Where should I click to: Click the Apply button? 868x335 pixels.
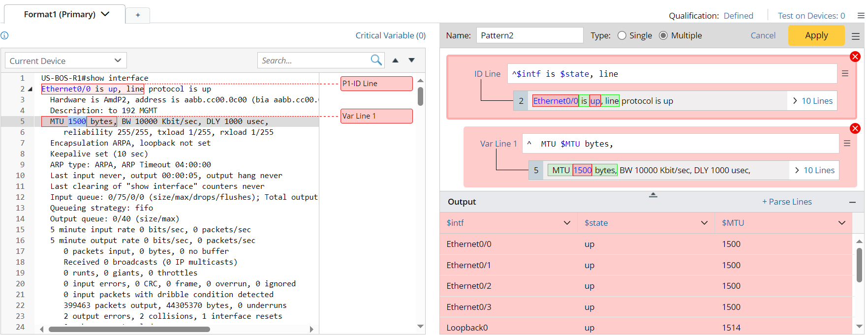[816, 35]
